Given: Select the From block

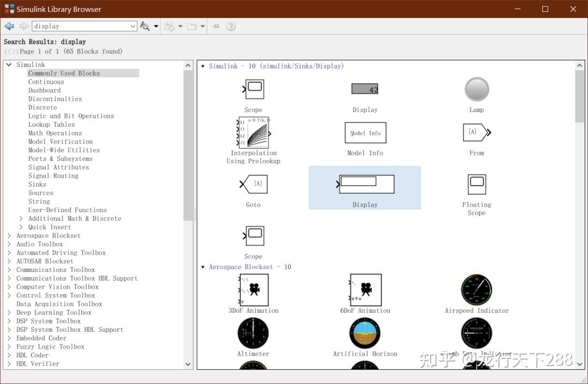Looking at the screenshot, I should tap(476, 132).
